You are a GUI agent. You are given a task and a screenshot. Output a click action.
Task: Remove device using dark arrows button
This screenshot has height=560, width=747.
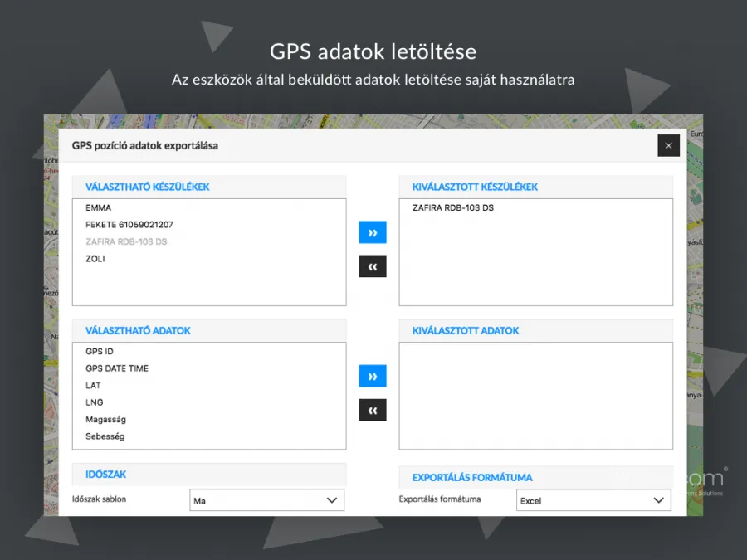pos(373,266)
